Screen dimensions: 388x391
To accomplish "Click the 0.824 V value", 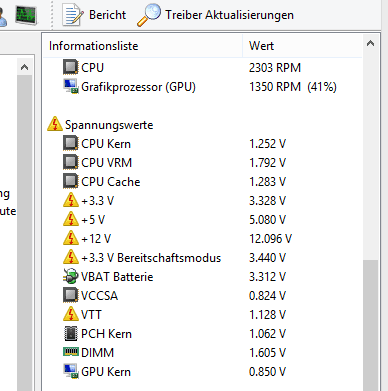I will [x=267, y=296].
